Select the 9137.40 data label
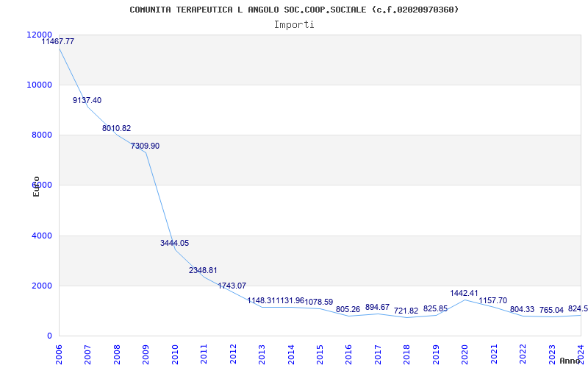 pyautogui.click(x=87, y=100)
